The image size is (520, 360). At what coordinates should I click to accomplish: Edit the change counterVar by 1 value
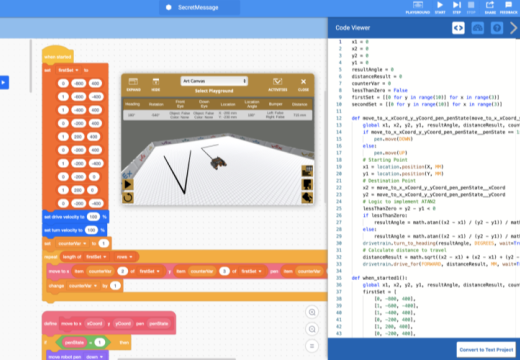[115, 286]
